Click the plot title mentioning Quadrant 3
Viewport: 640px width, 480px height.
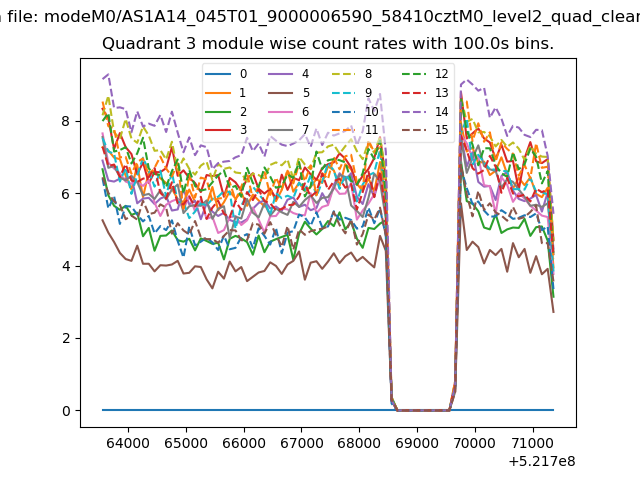pyautogui.click(x=328, y=43)
